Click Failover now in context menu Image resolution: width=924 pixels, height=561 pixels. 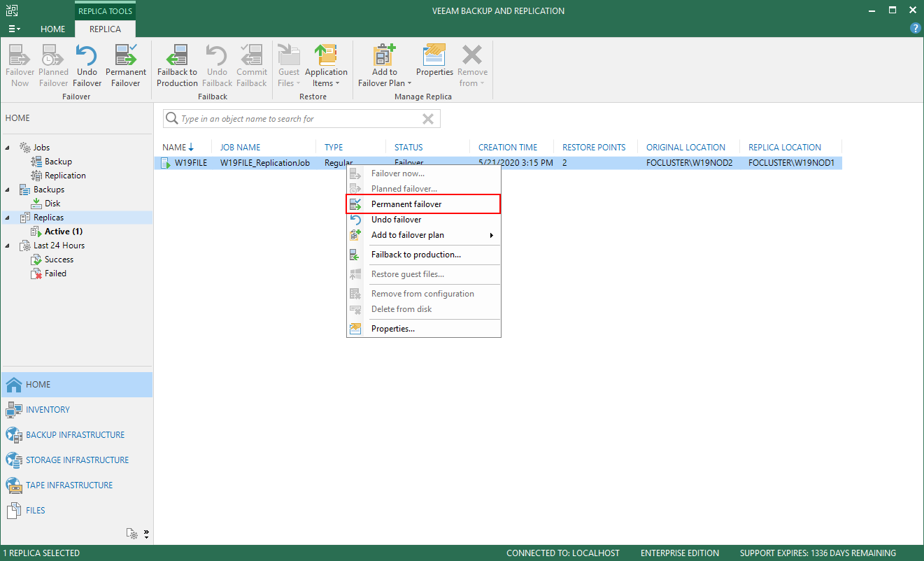coord(424,173)
